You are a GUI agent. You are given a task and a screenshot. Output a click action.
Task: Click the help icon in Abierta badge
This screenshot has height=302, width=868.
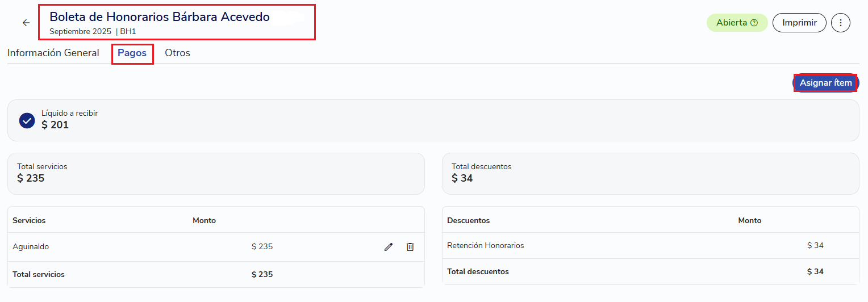pos(754,23)
